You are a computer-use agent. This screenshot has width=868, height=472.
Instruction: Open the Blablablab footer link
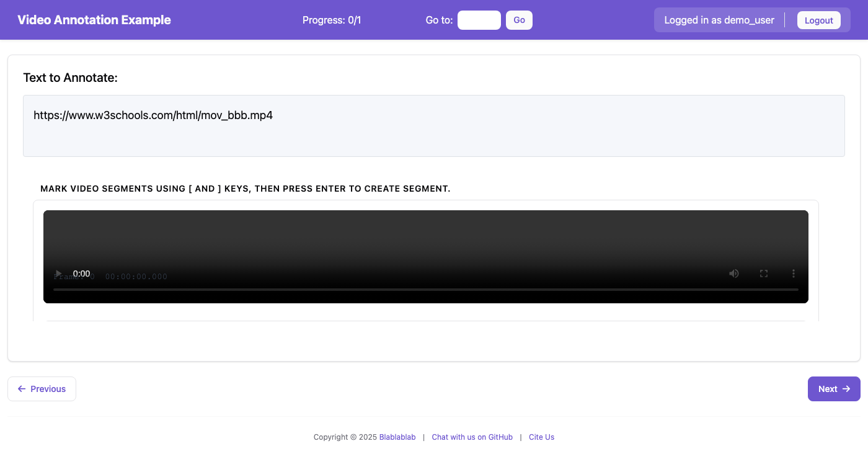(x=397, y=437)
